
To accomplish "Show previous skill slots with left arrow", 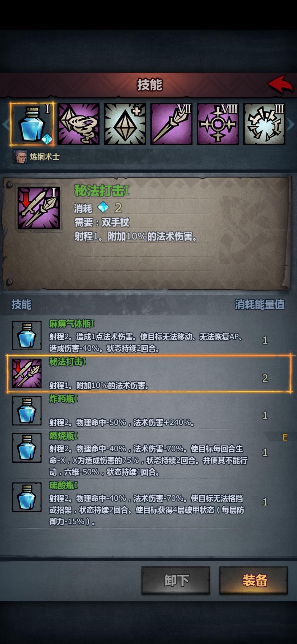I will [x=5, y=124].
